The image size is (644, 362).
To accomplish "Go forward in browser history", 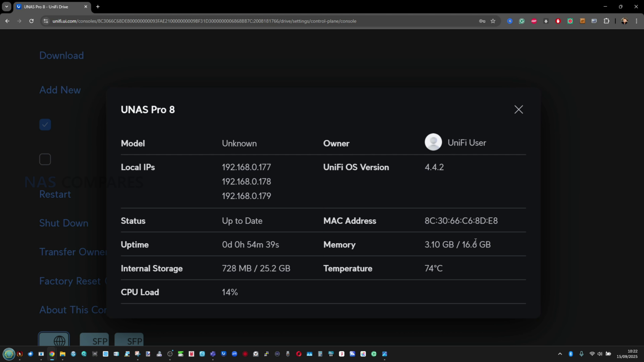I will (19, 21).
